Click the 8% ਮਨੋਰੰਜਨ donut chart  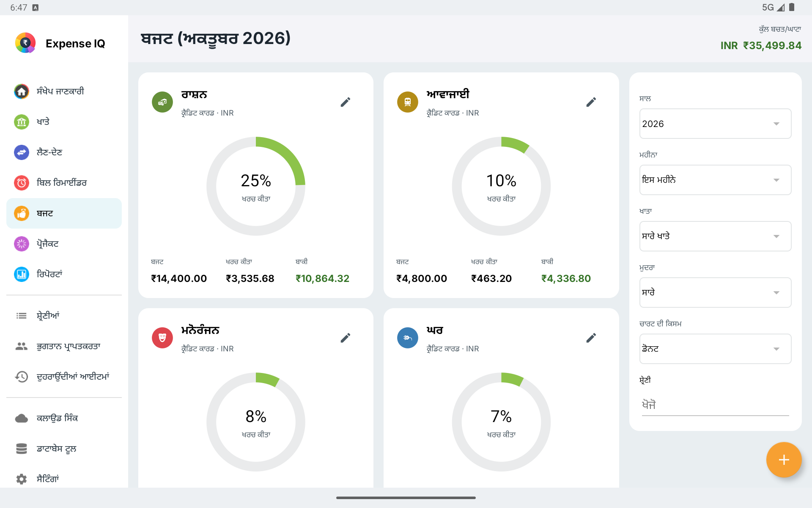(256, 422)
